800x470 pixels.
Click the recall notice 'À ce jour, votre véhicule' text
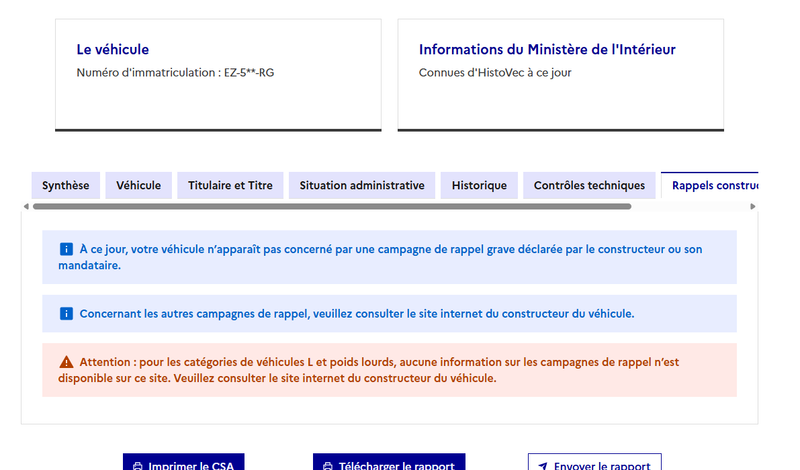(x=380, y=257)
